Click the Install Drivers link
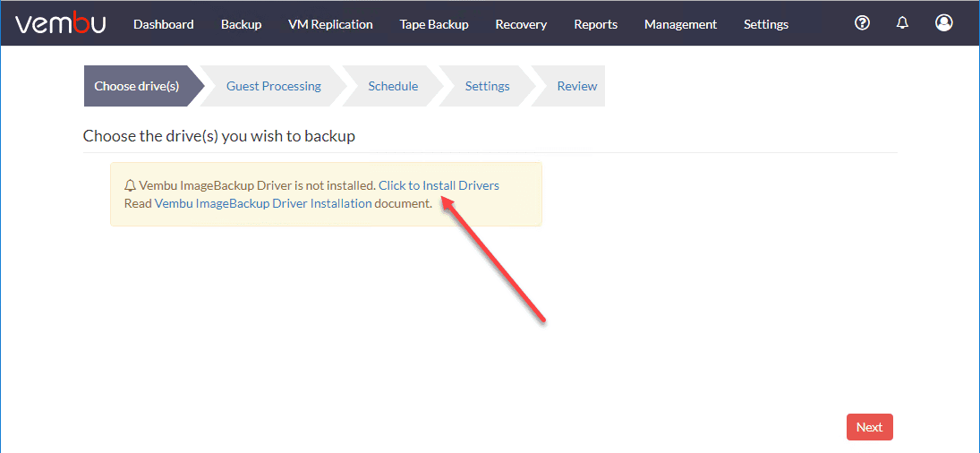This screenshot has width=980, height=453. point(439,185)
